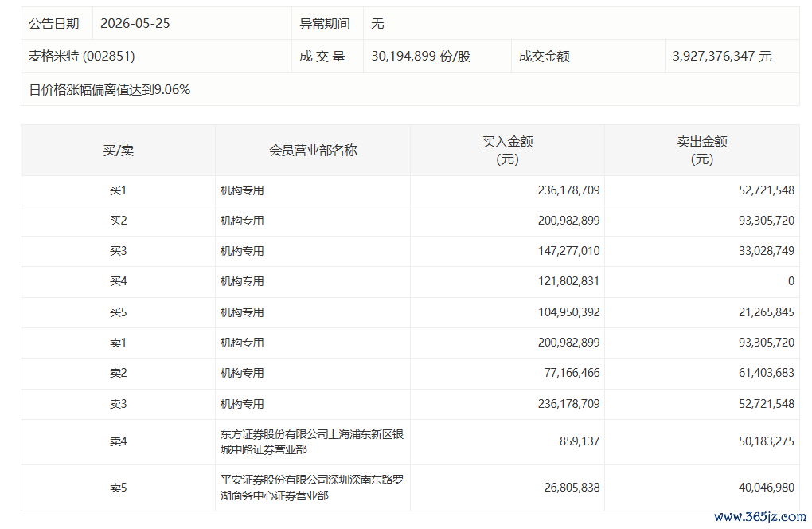Select the 卖1 row label
This screenshot has width=812, height=529.
118,343
